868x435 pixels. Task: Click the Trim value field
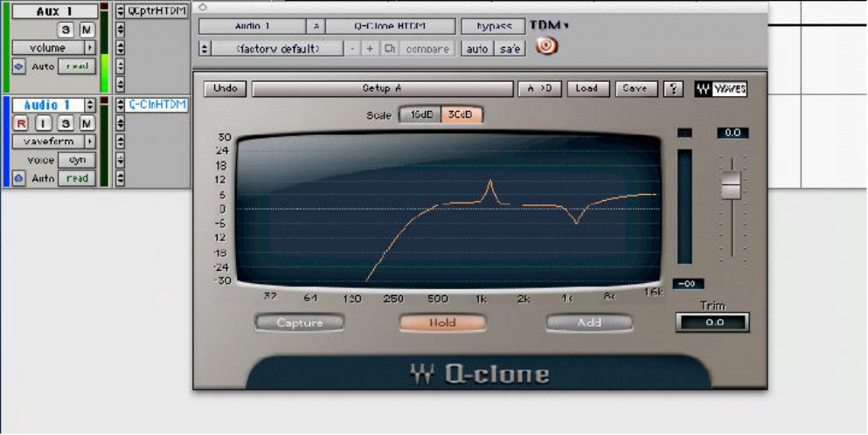(712, 322)
